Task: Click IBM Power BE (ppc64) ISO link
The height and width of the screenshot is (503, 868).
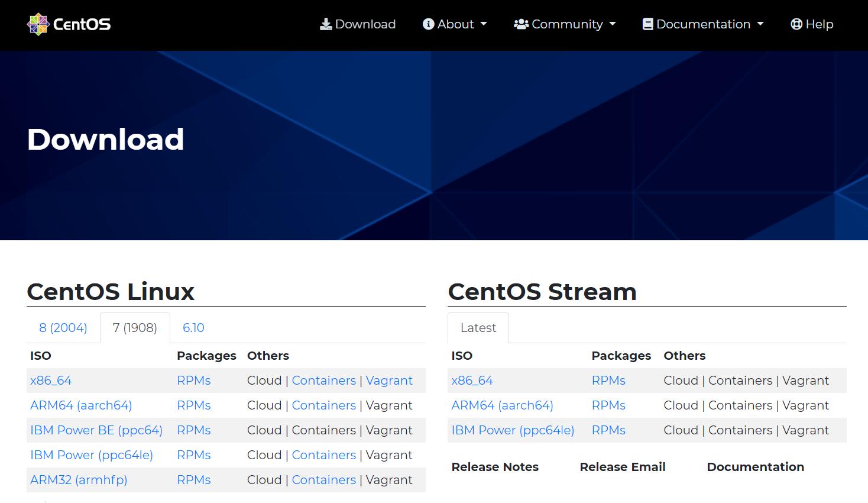Action: coord(96,430)
